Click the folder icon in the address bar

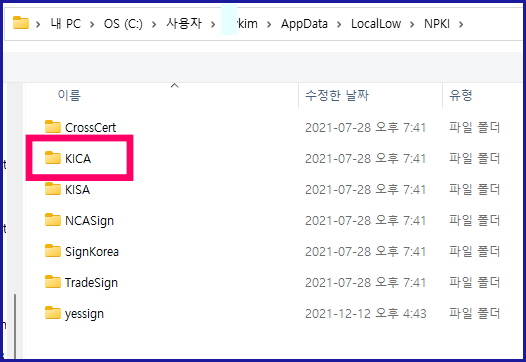click(20, 23)
